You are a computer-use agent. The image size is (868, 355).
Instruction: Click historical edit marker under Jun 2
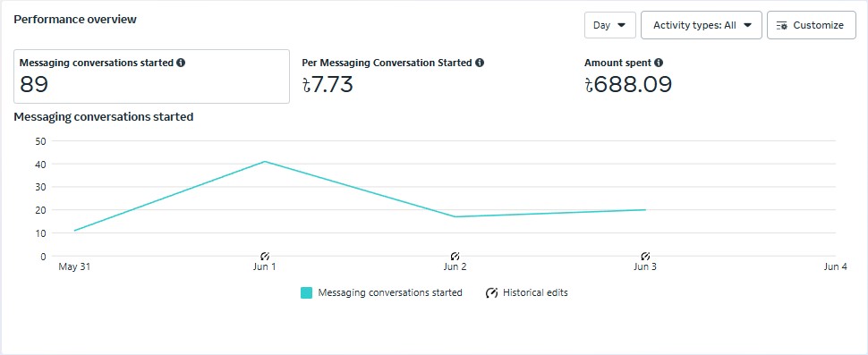(x=455, y=256)
